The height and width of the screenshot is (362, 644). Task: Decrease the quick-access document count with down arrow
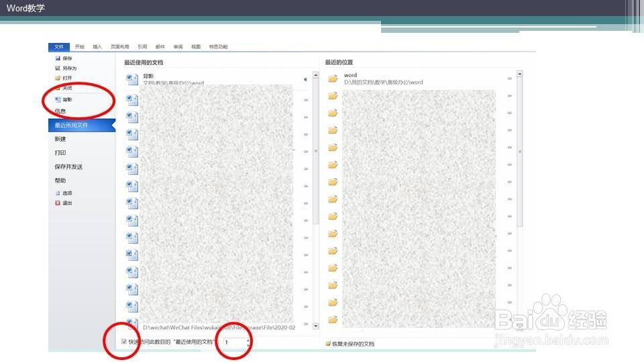tap(248, 345)
